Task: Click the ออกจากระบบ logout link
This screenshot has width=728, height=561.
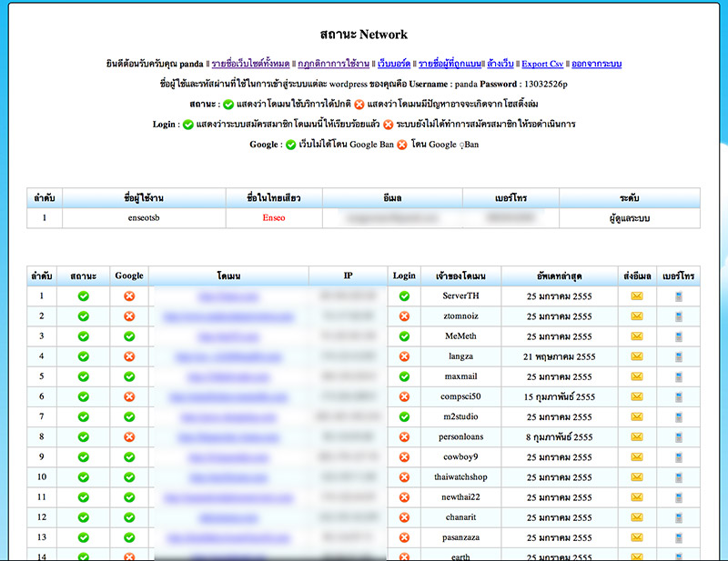Action: pos(596,65)
